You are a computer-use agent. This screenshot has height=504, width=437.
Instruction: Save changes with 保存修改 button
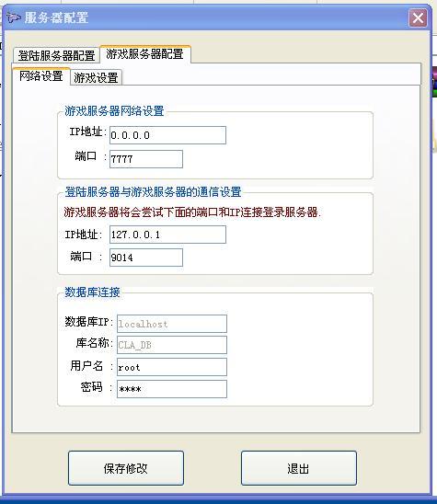(126, 468)
